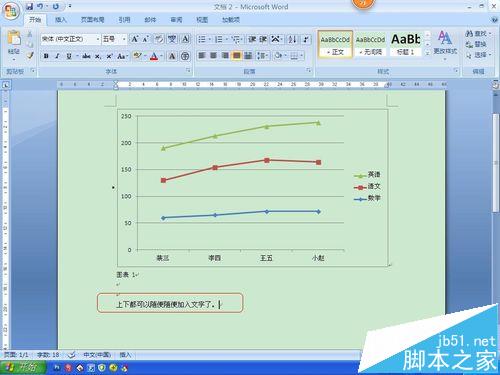
Task: Clear formatting with the eraser icon
Action: point(159,39)
